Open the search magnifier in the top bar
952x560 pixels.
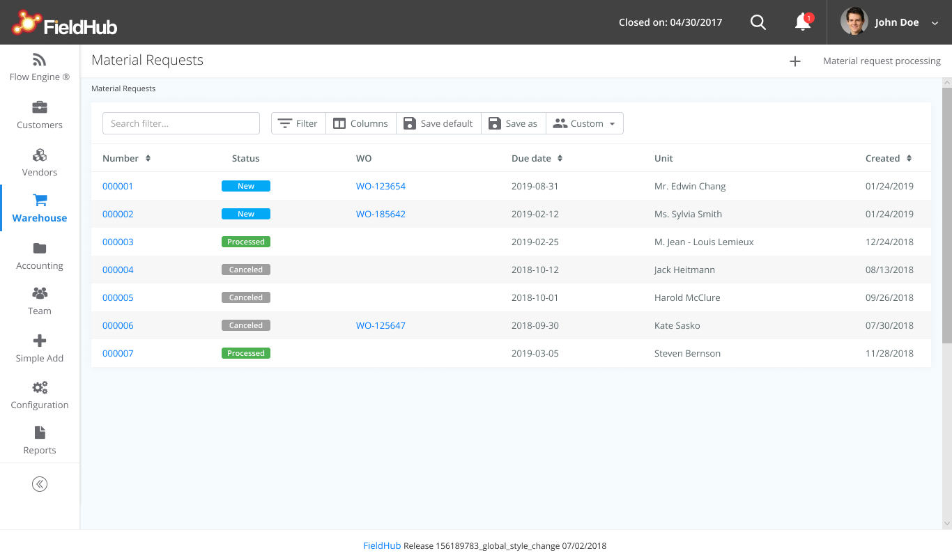(x=758, y=22)
